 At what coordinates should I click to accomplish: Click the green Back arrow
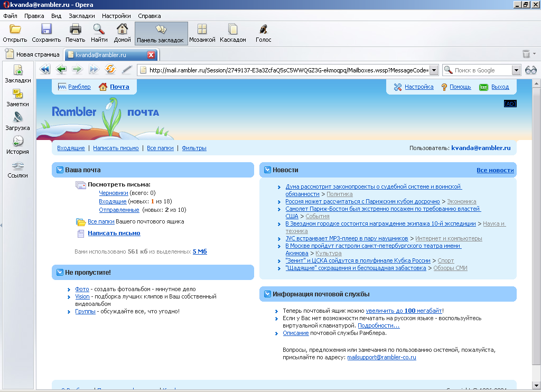[61, 69]
